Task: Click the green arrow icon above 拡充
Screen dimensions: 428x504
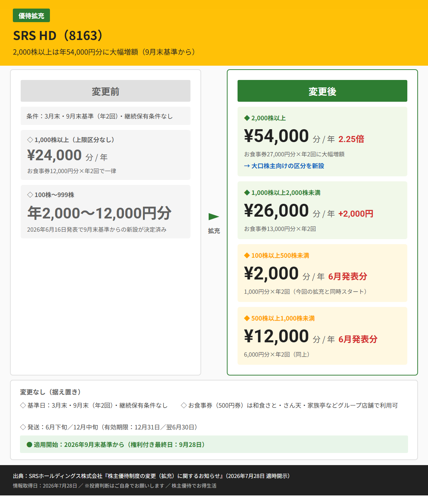Action: point(214,217)
